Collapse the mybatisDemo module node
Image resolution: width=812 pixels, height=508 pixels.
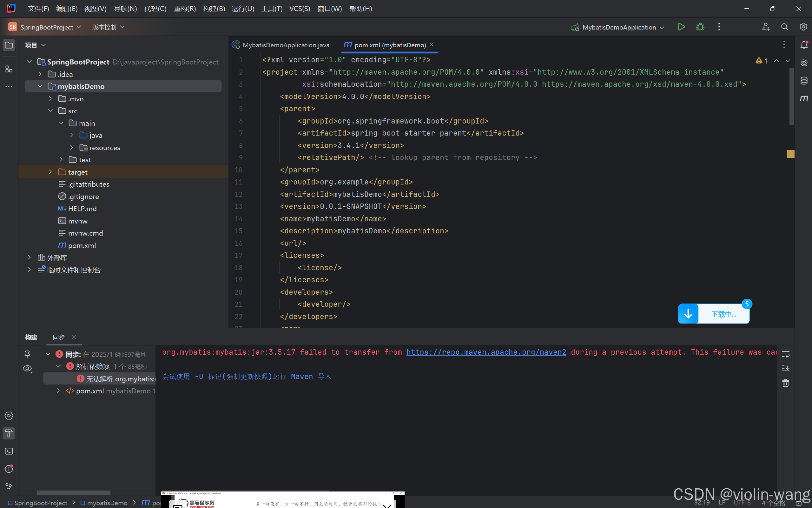[40, 86]
